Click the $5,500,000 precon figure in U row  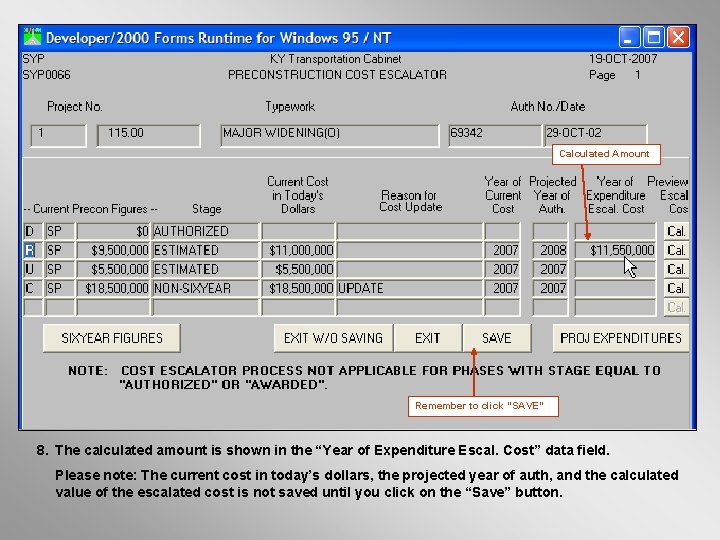tap(113, 270)
